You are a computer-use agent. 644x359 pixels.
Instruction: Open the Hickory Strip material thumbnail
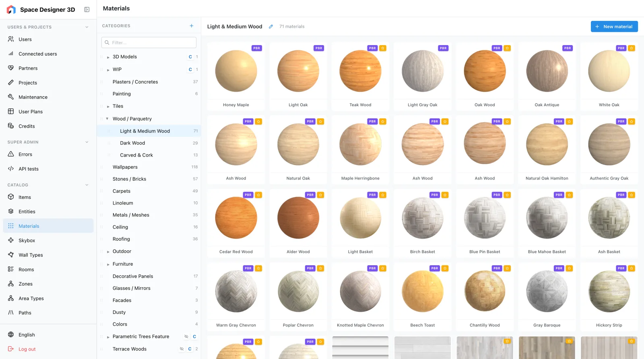(x=609, y=291)
